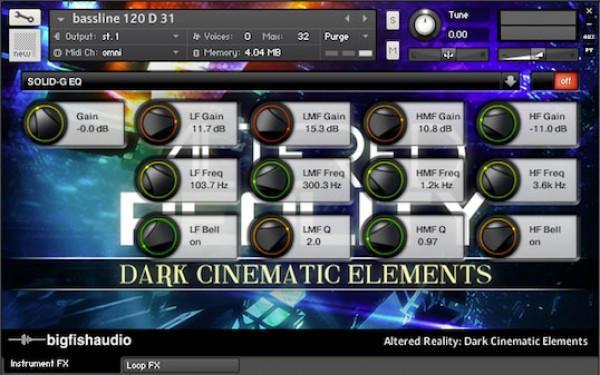Click the LMF Q value 2.0
The width and height of the screenshot is (600, 375).
click(x=313, y=242)
